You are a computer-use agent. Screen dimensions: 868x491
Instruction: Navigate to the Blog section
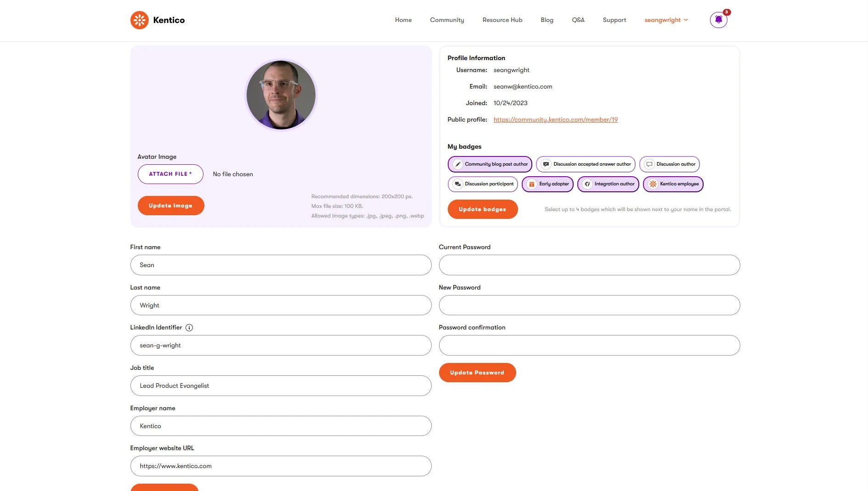pos(547,20)
